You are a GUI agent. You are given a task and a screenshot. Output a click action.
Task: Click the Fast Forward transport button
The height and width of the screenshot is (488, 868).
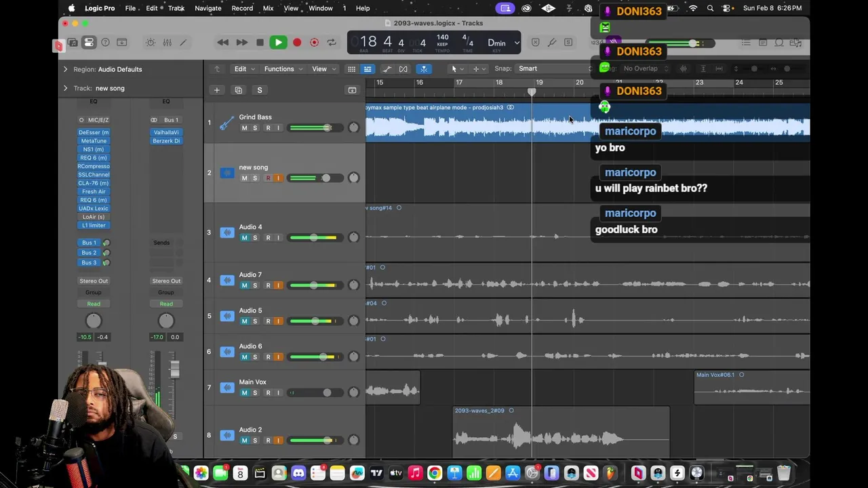[241, 43]
